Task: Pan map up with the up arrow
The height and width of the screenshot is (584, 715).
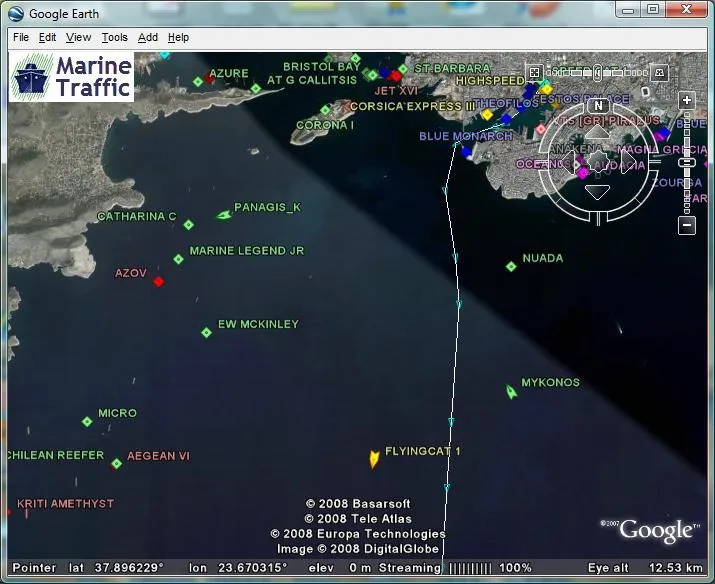Action: (x=597, y=132)
